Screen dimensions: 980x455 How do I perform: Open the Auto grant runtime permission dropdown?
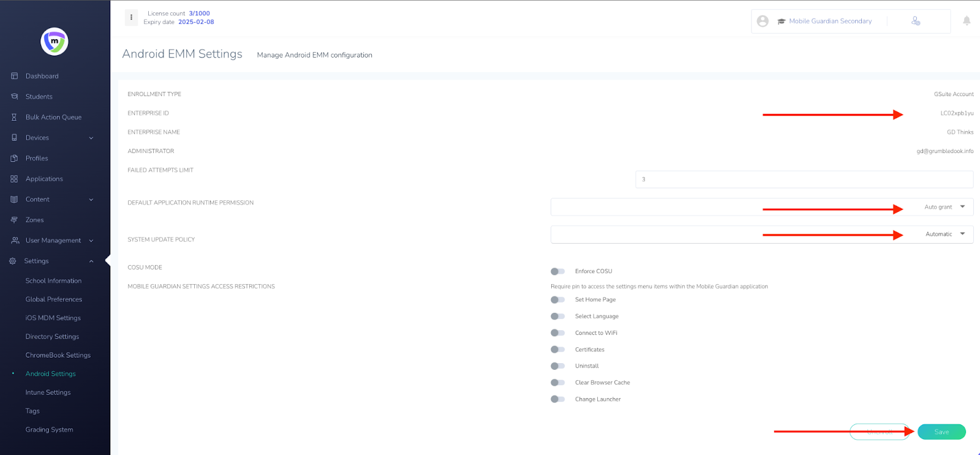pyautogui.click(x=762, y=207)
